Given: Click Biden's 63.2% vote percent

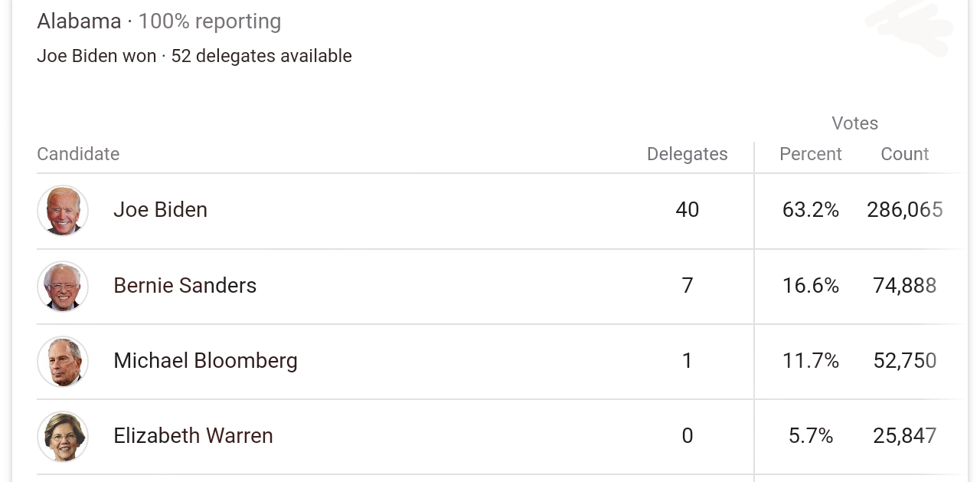Looking at the screenshot, I should pyautogui.click(x=810, y=210).
